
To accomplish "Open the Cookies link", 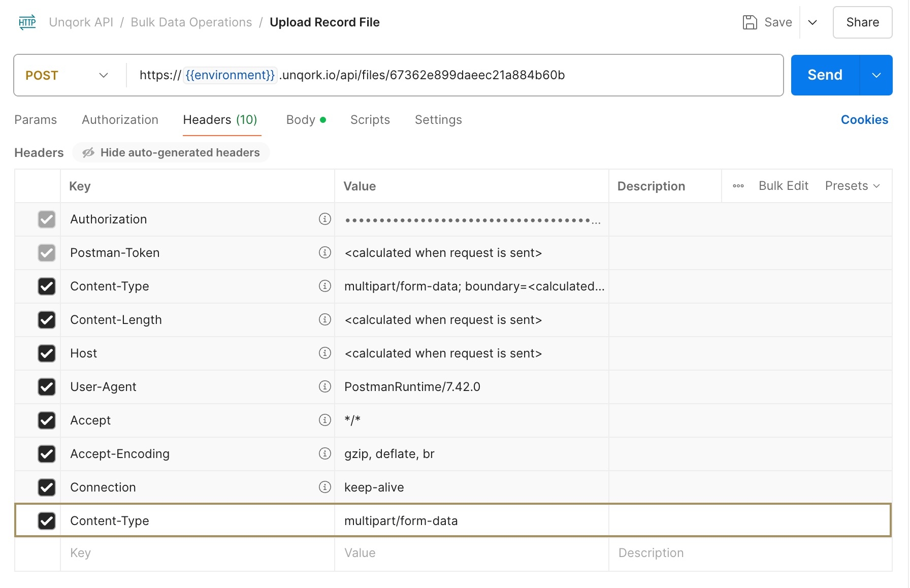I will tap(864, 120).
